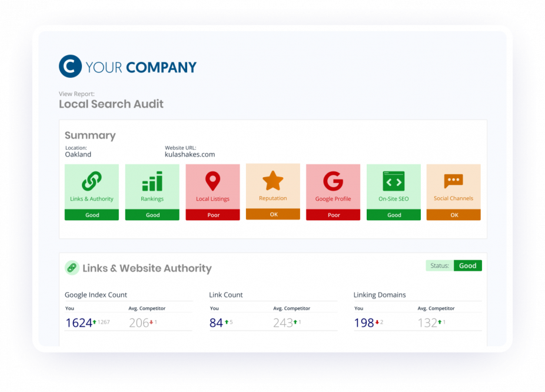545x392 pixels.
Task: Select the Good bar under Links & Authority
Action: pyautogui.click(x=92, y=215)
